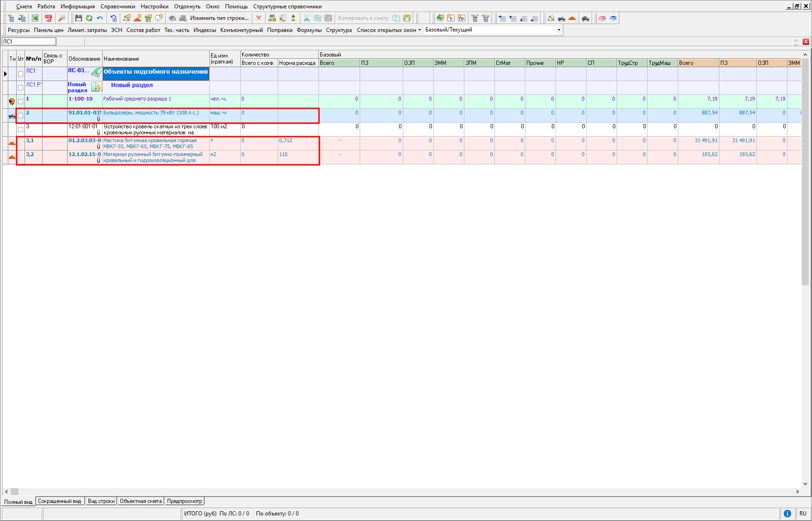Save estimate with floppy disk icon
This screenshot has width=812, height=521.
click(x=79, y=18)
